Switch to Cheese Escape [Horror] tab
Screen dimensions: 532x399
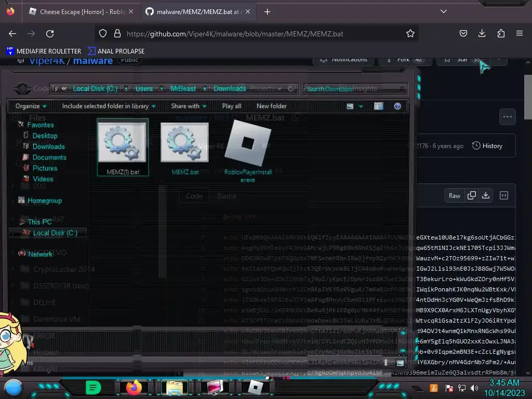click(x=82, y=12)
